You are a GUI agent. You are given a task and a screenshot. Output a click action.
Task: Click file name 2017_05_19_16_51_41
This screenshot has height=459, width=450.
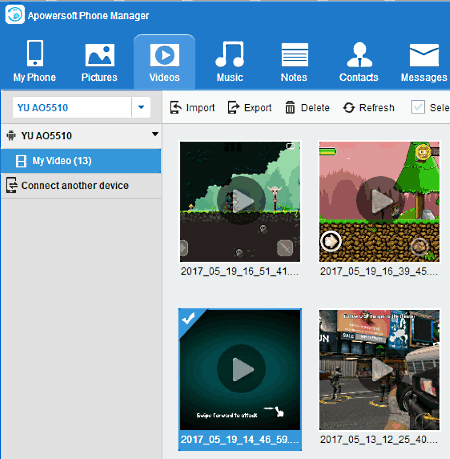(240, 271)
